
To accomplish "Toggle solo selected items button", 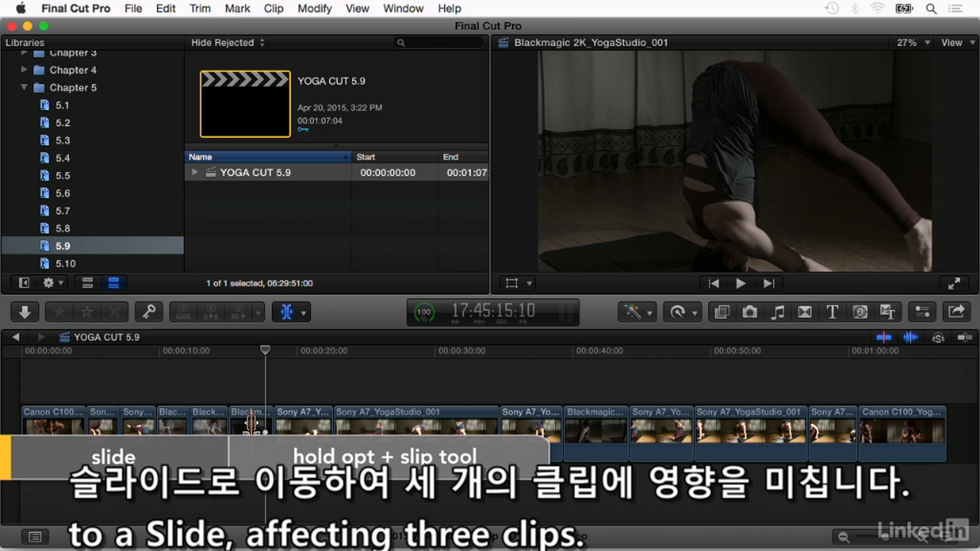I will click(x=938, y=337).
